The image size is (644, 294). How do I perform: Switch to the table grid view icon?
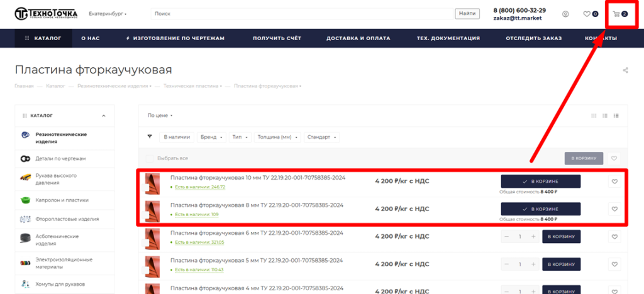pyautogui.click(x=594, y=116)
